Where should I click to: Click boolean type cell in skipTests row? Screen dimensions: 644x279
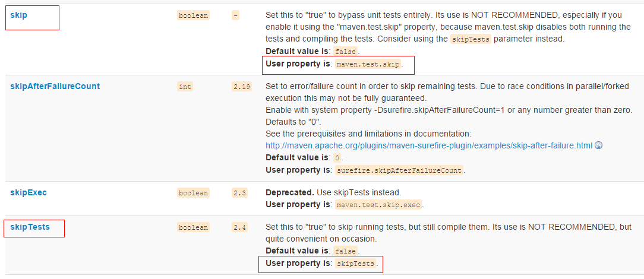coord(194,227)
